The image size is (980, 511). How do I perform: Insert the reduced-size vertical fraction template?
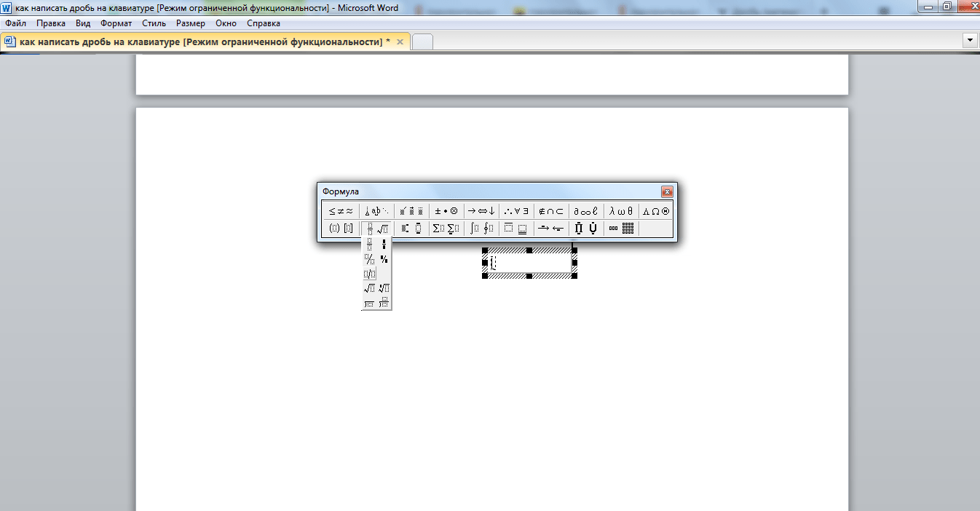click(x=384, y=245)
